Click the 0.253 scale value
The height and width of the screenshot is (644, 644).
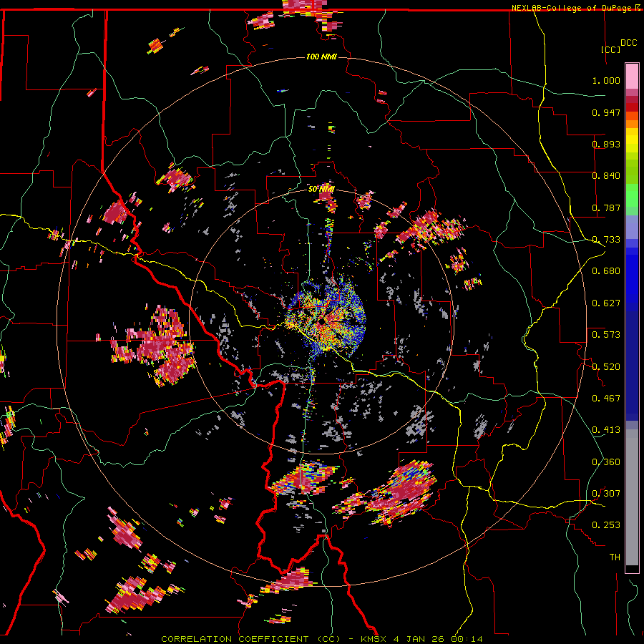[606, 525]
